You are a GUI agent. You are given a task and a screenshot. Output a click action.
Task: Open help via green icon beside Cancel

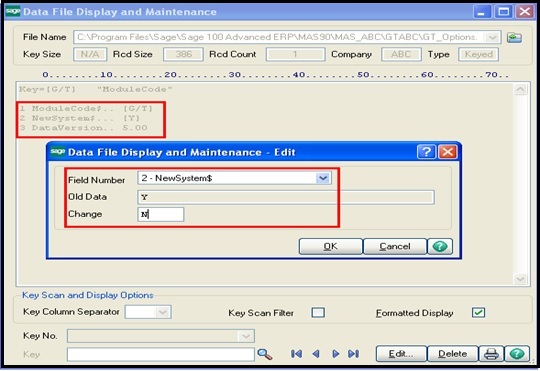[440, 247]
